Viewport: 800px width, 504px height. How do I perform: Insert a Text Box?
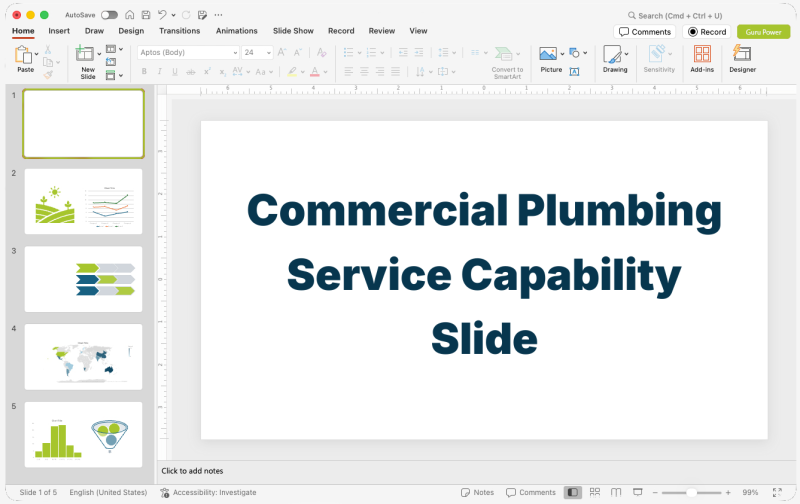tap(574, 71)
